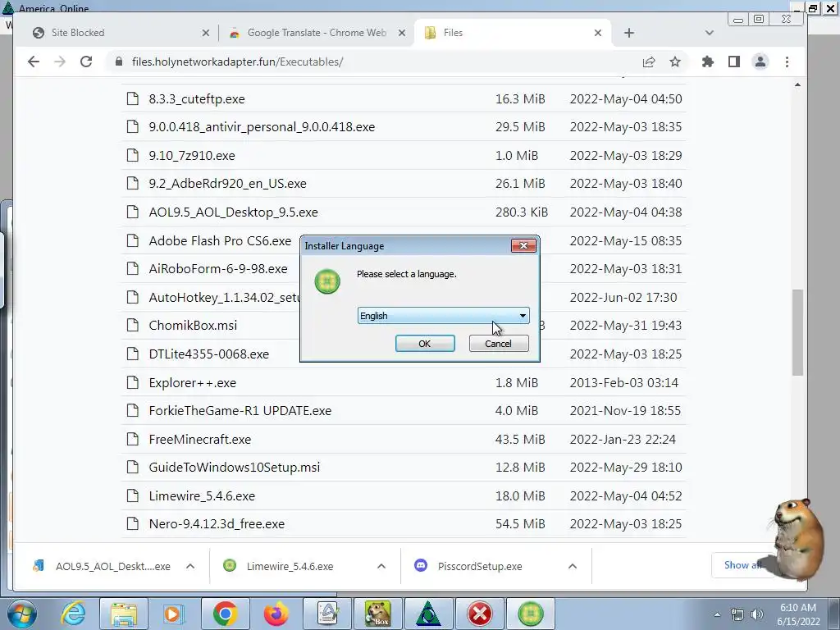Click file icon next to 9.10_7z910.exe
The height and width of the screenshot is (630, 840).
point(132,155)
